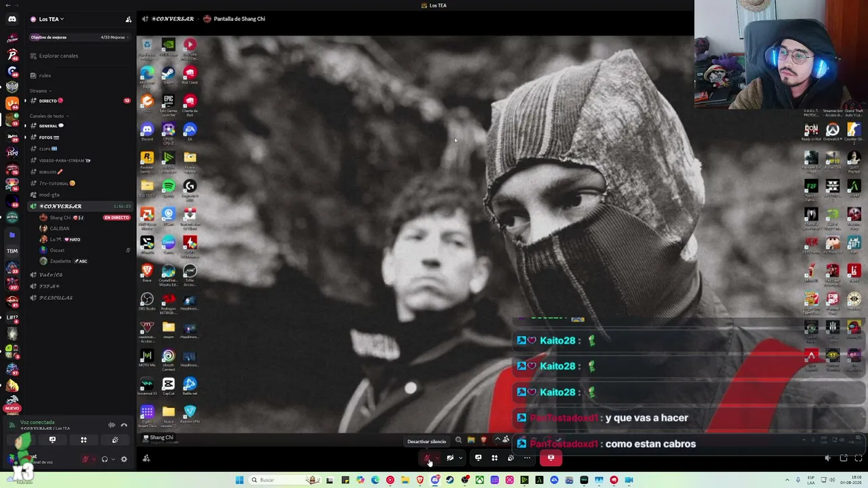Open the Objetivo de mejoras boost bar
This screenshot has width=868, height=488.
pyautogui.click(x=79, y=37)
